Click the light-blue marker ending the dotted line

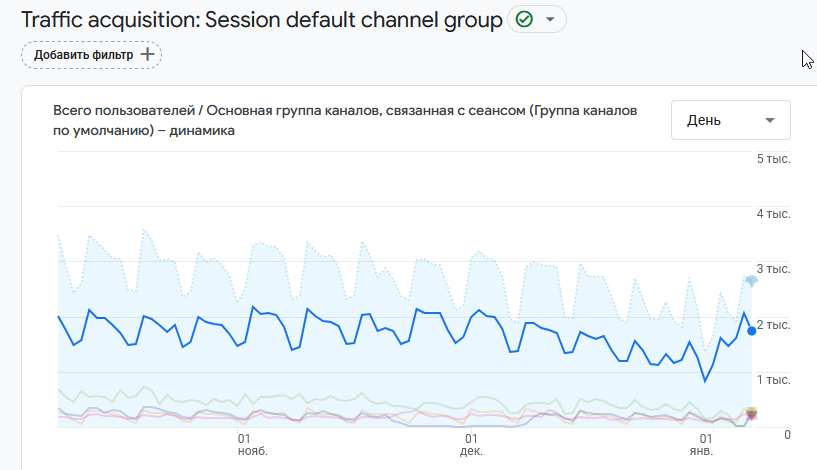[752, 281]
